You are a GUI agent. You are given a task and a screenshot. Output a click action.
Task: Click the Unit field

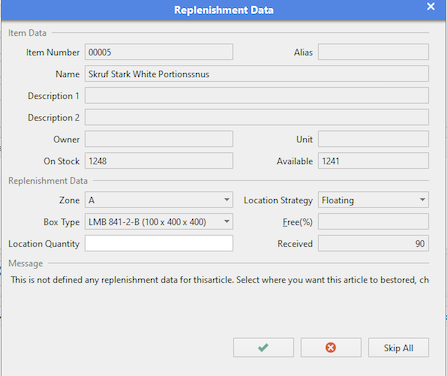373,139
